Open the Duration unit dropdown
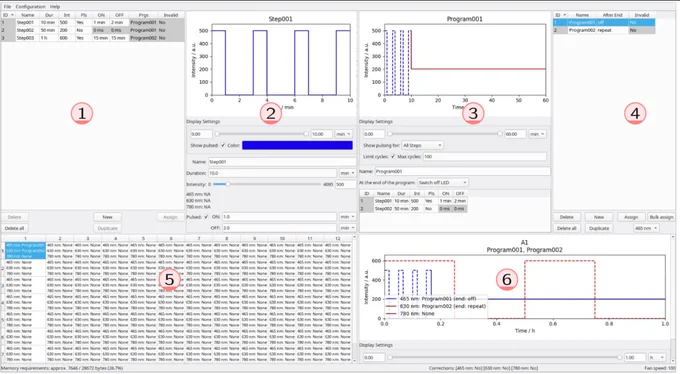The image size is (680, 374). 347,173
